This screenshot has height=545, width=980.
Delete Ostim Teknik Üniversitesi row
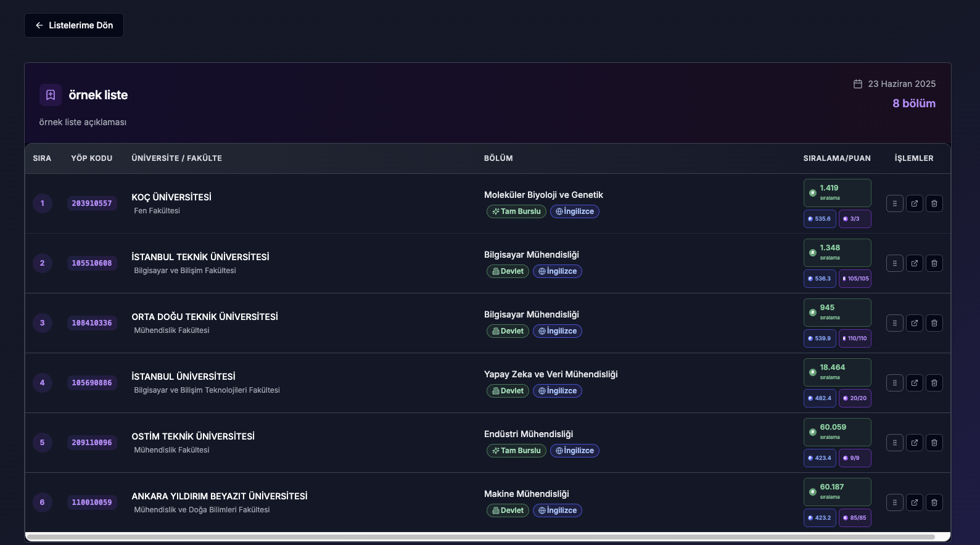(x=934, y=443)
